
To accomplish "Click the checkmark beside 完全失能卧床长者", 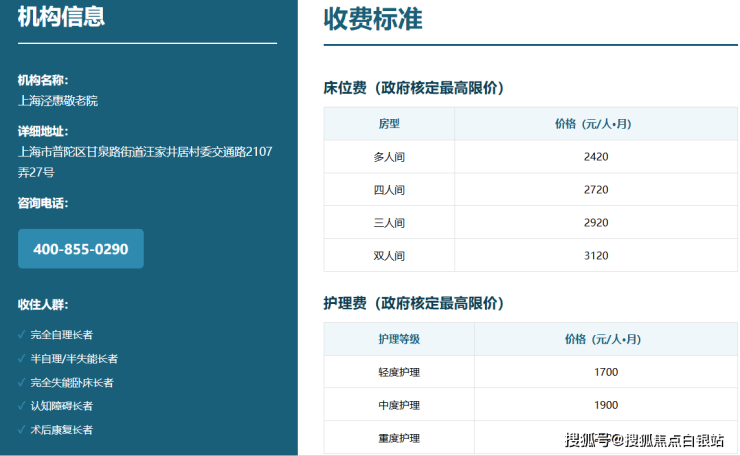I will click(21, 382).
